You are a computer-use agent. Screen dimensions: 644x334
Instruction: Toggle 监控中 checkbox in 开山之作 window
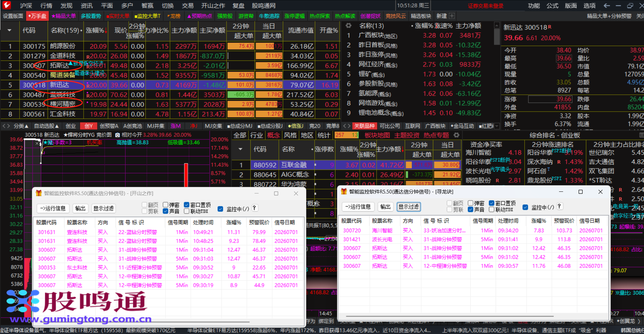click(x=221, y=209)
